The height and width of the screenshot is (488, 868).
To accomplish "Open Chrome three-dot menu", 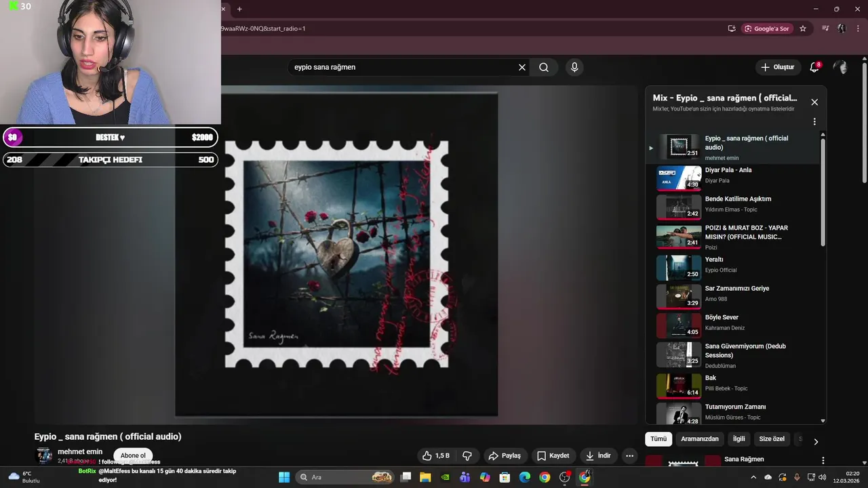I will click(858, 28).
